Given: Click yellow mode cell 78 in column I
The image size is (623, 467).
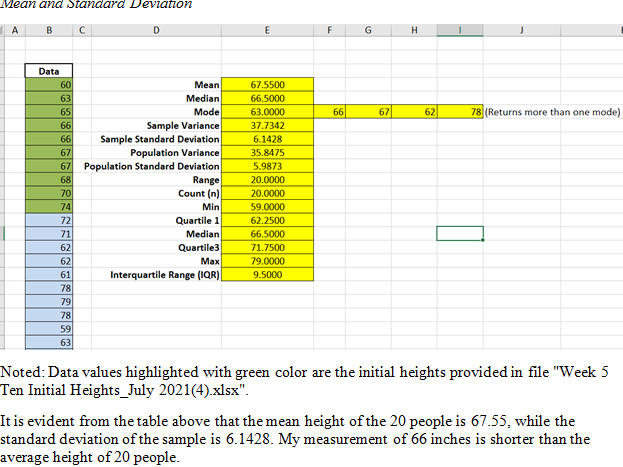Looking at the screenshot, I should (x=460, y=112).
